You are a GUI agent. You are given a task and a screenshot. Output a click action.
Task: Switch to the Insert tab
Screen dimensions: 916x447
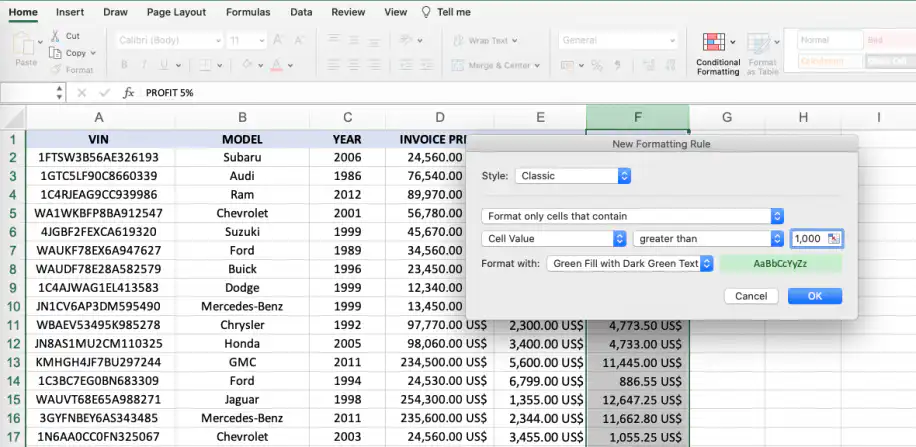pyautogui.click(x=70, y=12)
